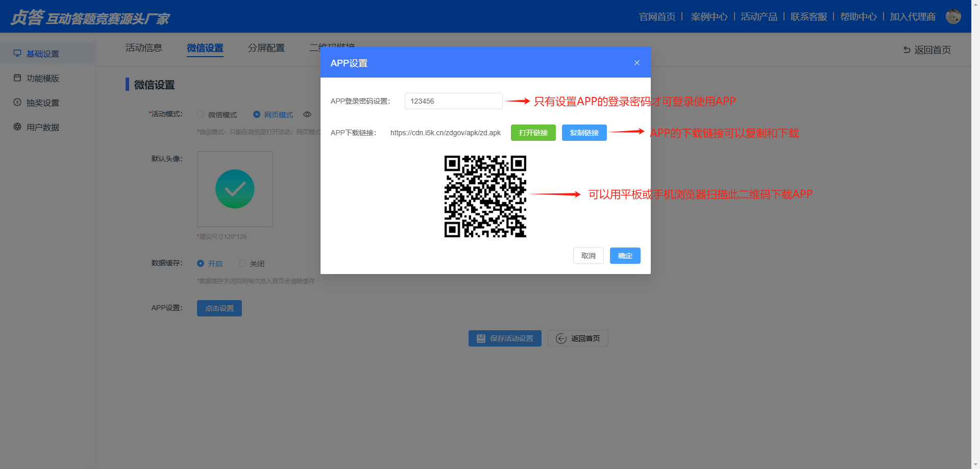
Task: Click the default avatar image thumbnail
Action: click(x=235, y=189)
